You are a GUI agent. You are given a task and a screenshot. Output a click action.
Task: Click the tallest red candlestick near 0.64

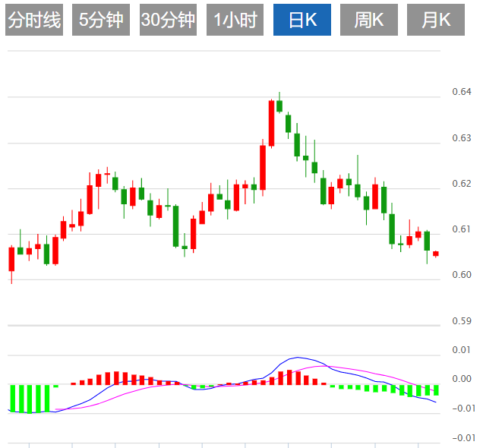(x=271, y=124)
